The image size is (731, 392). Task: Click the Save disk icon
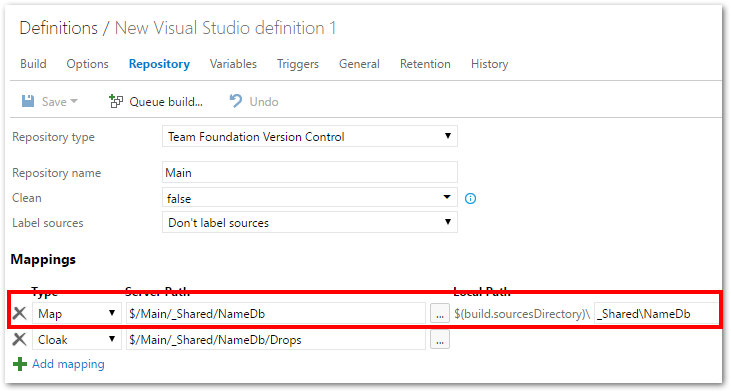pos(28,101)
